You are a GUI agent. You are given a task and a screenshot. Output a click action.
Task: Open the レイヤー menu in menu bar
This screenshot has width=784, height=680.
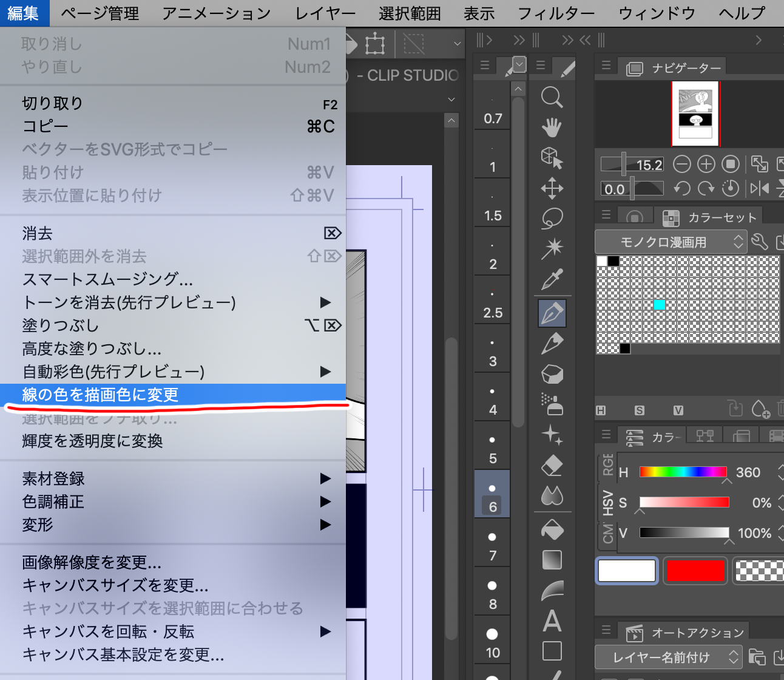325,13
